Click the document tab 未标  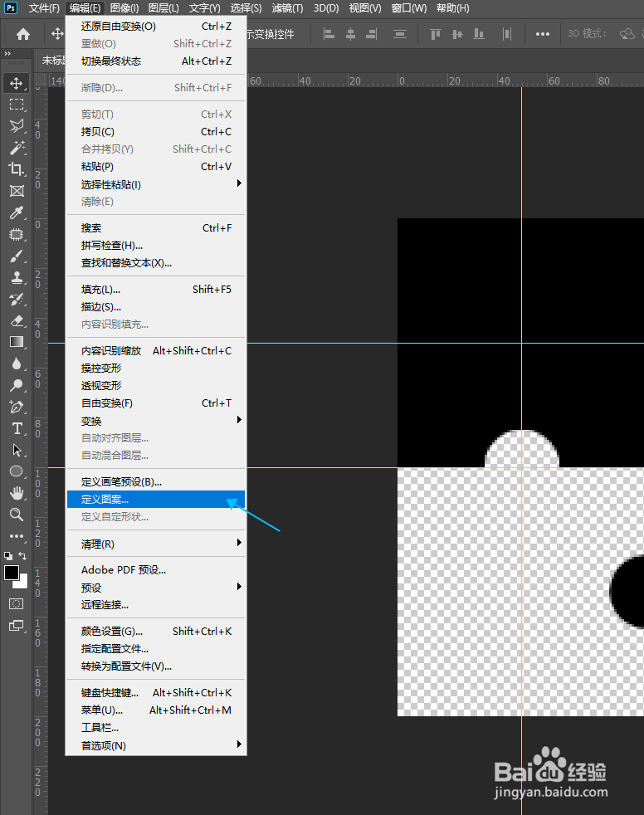click(x=53, y=61)
